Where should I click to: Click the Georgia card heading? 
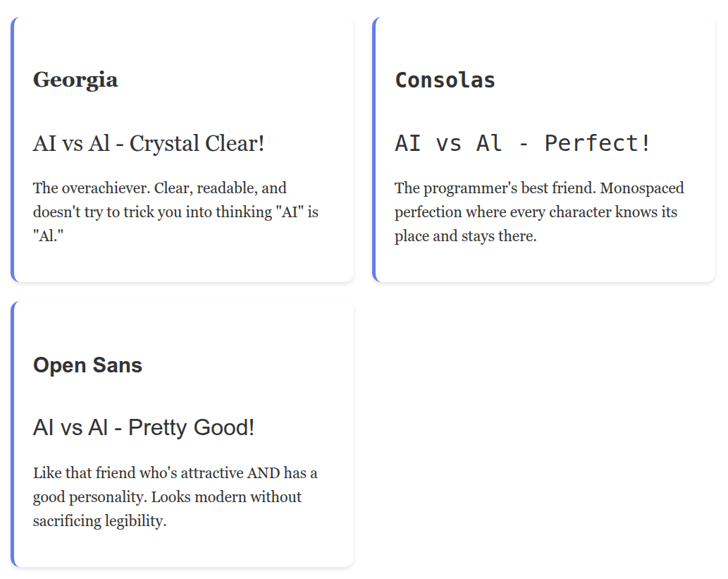tap(75, 80)
